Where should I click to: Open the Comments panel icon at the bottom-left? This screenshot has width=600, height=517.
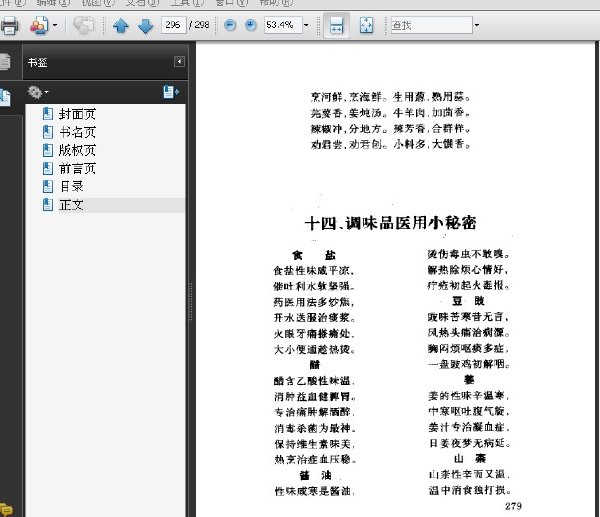6,510
